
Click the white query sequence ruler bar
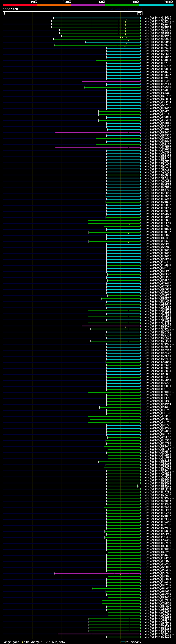click(72, 11)
